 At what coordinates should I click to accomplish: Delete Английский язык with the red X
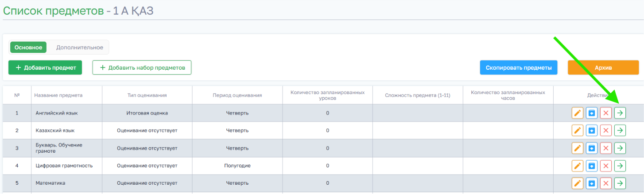606,113
